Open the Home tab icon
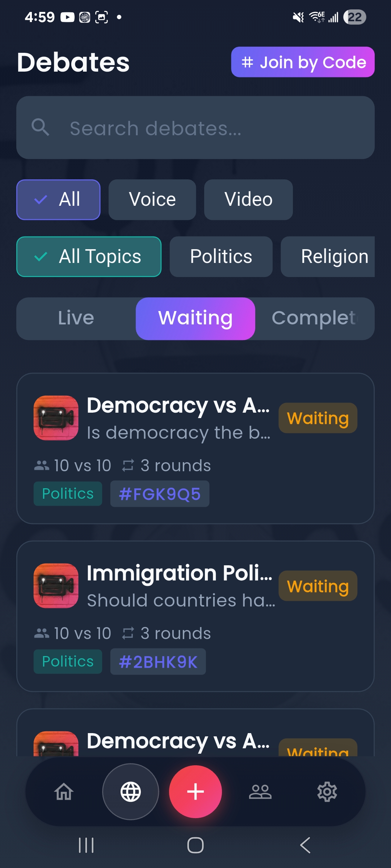The width and height of the screenshot is (391, 868). [x=64, y=792]
